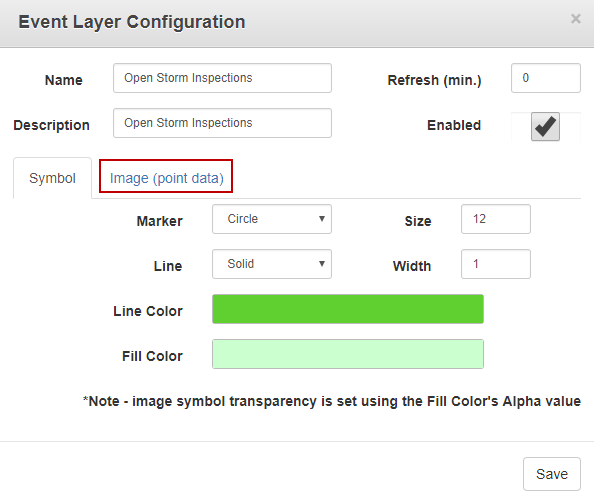
Task: Switch to the Symbol tab
Action: pos(52,178)
